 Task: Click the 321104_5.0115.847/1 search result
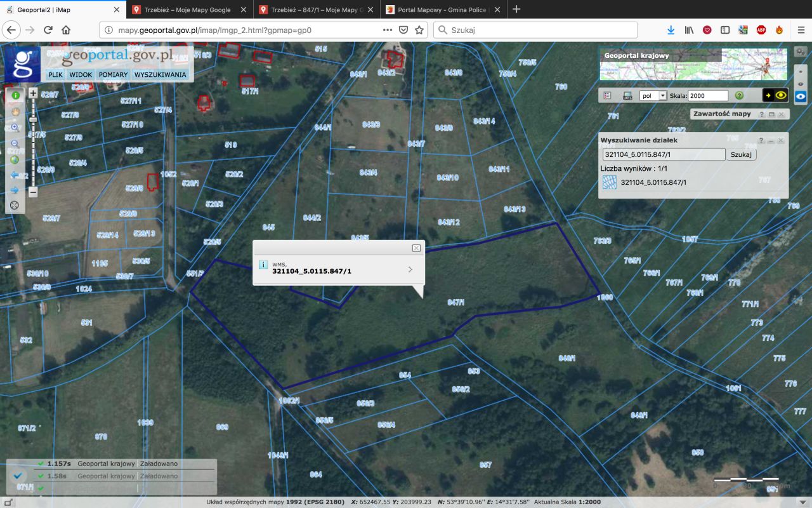[x=653, y=182]
